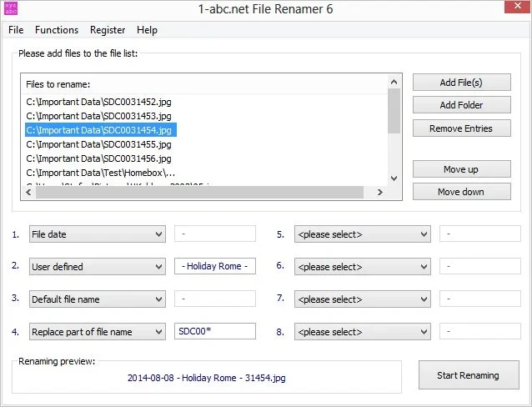Open the Register menu

click(x=107, y=30)
